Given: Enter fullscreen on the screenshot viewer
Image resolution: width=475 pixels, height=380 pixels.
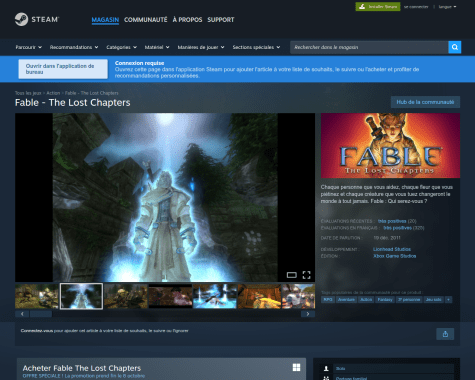Looking at the screenshot, I should click(306, 275).
